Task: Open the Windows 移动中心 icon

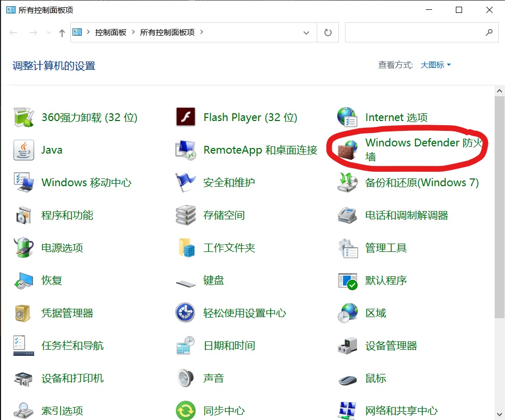Action: click(x=24, y=183)
